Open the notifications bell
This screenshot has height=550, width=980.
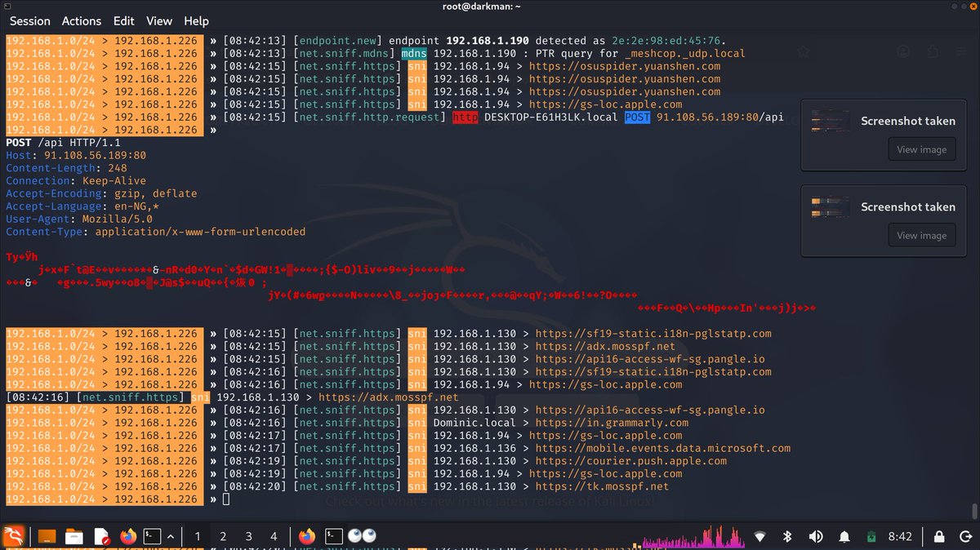click(844, 536)
